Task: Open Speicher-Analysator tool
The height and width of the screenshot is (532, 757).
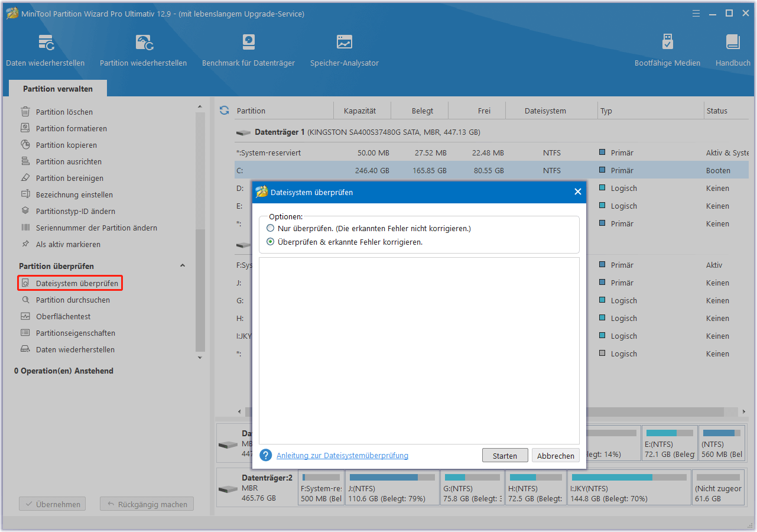Action: 345,51
